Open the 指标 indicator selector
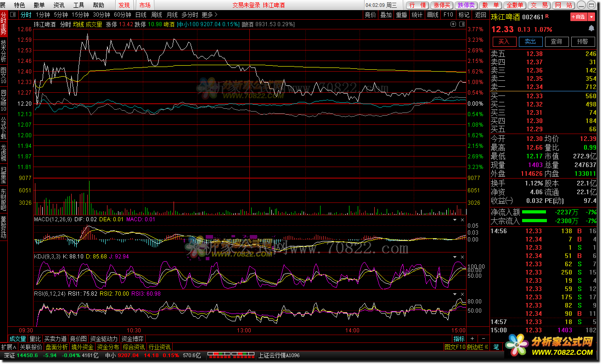Image resolution: width=602 pixels, height=364 pixels. [459, 339]
